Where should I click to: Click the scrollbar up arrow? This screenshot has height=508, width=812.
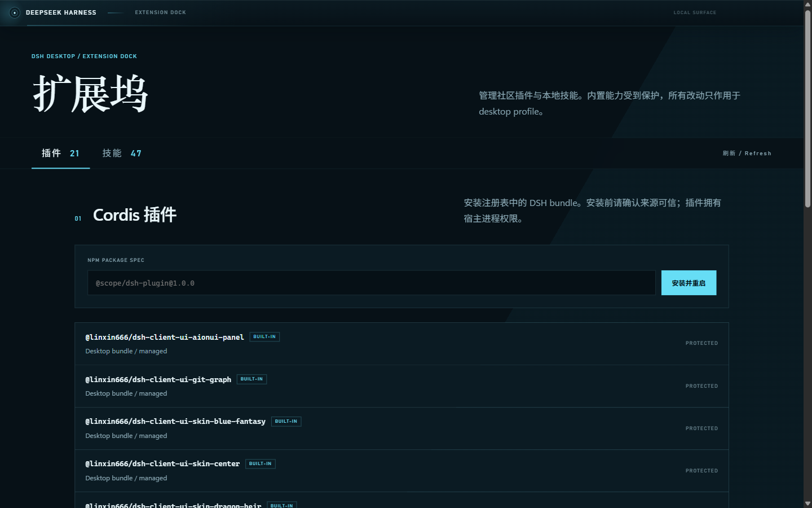pyautogui.click(x=807, y=4)
